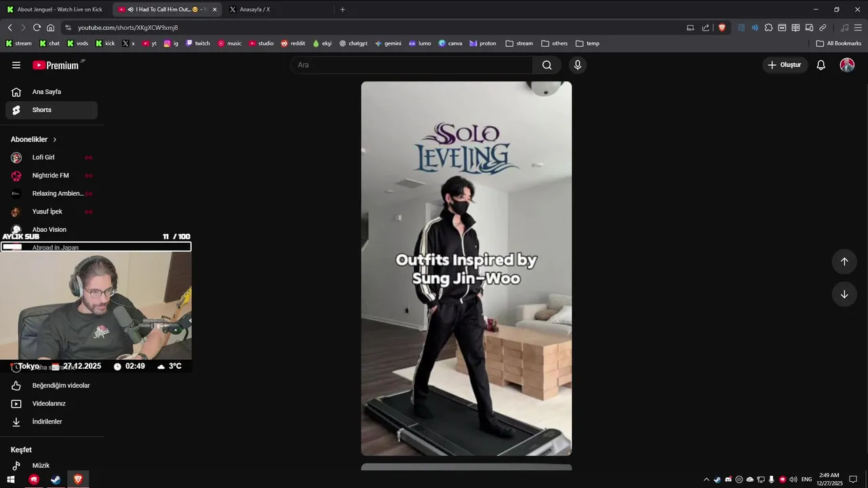Select Shorts in the sidebar
Image resolution: width=868 pixels, height=488 pixels.
click(52, 110)
